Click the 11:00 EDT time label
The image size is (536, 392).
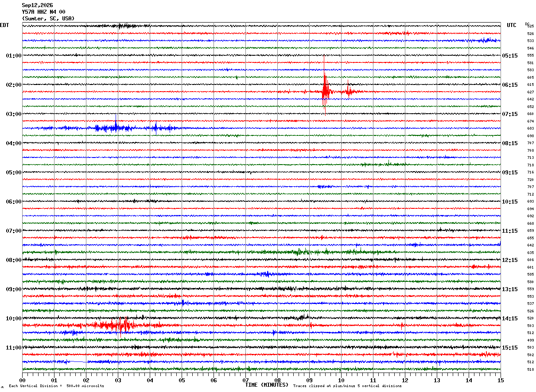click(14, 347)
